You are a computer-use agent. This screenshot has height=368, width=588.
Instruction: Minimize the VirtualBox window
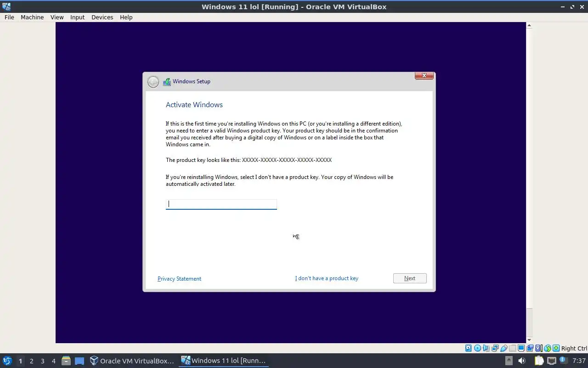563,7
